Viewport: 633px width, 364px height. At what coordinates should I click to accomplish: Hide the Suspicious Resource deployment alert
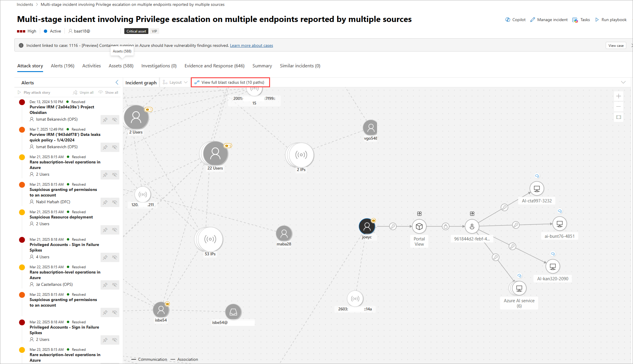115,230
